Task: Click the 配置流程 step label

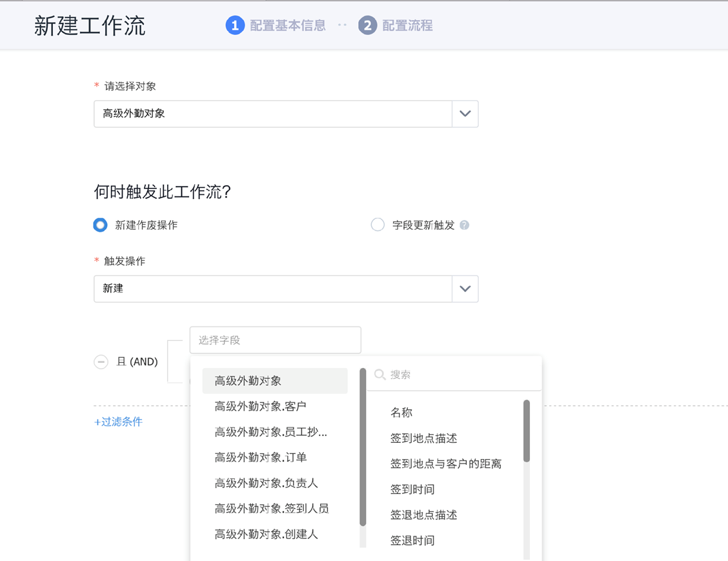Action: pyautogui.click(x=407, y=26)
